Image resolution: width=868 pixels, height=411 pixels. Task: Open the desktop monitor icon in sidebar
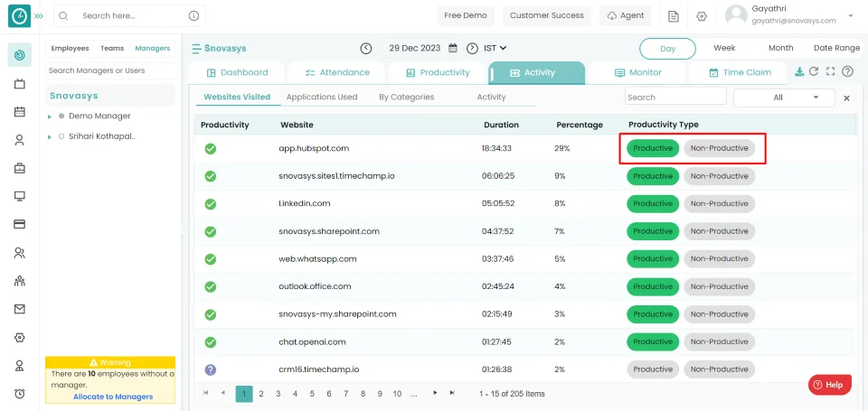(19, 196)
